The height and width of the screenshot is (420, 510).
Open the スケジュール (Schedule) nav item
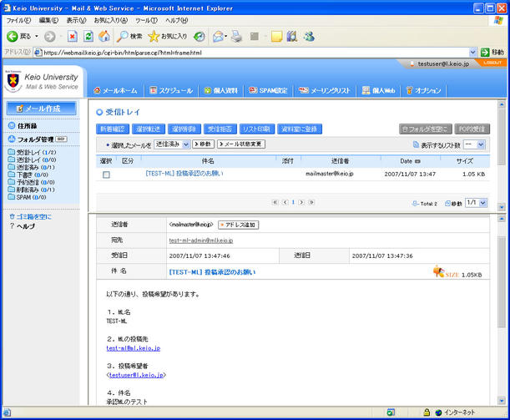pyautogui.click(x=170, y=90)
